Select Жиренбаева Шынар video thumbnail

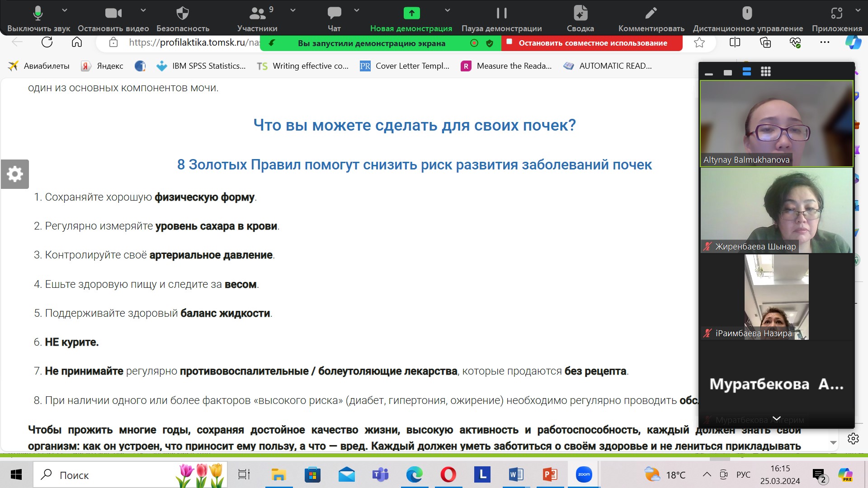coord(776,210)
